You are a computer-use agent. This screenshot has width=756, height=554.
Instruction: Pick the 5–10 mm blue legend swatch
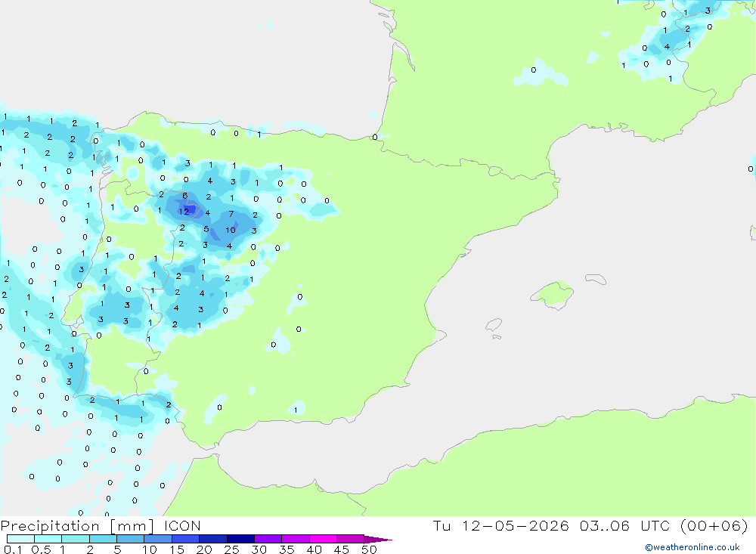[x=130, y=539]
